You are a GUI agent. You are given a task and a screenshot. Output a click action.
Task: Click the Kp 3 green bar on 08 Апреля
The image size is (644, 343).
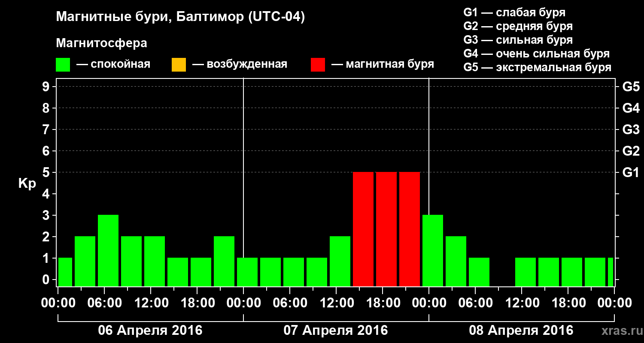click(433, 251)
